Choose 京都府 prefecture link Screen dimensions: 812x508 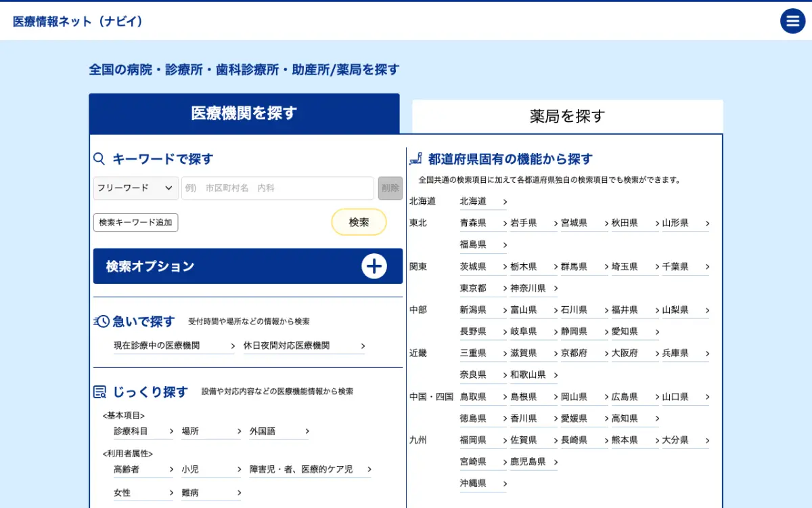coord(585,354)
